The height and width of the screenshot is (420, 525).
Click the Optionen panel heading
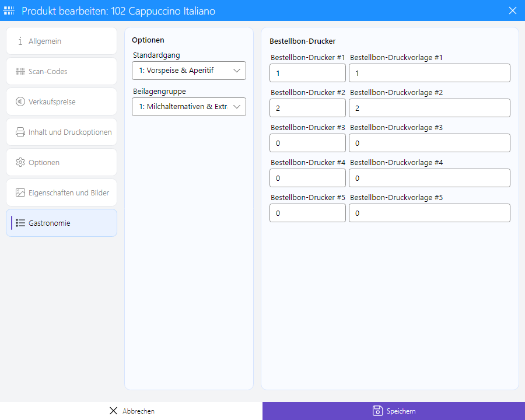(148, 40)
